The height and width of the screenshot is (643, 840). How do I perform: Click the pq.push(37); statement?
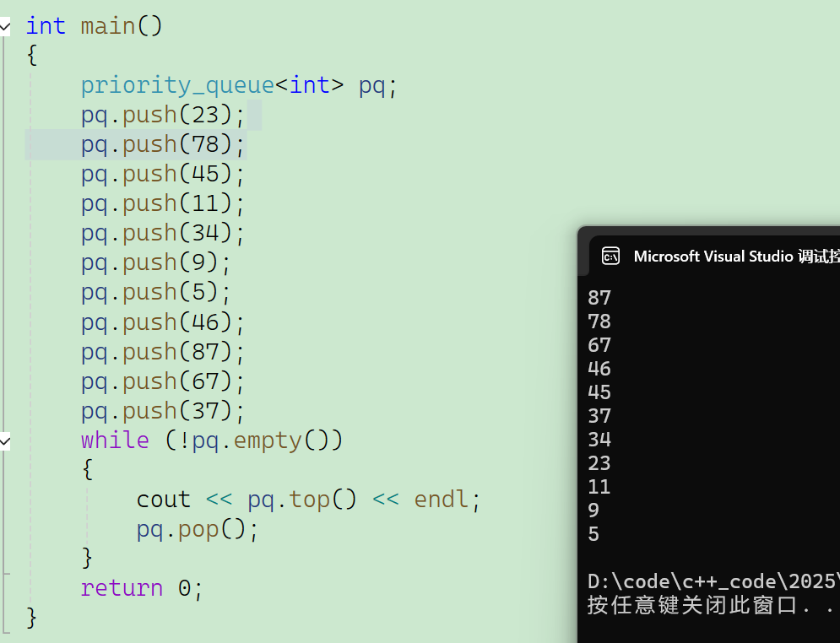point(163,411)
